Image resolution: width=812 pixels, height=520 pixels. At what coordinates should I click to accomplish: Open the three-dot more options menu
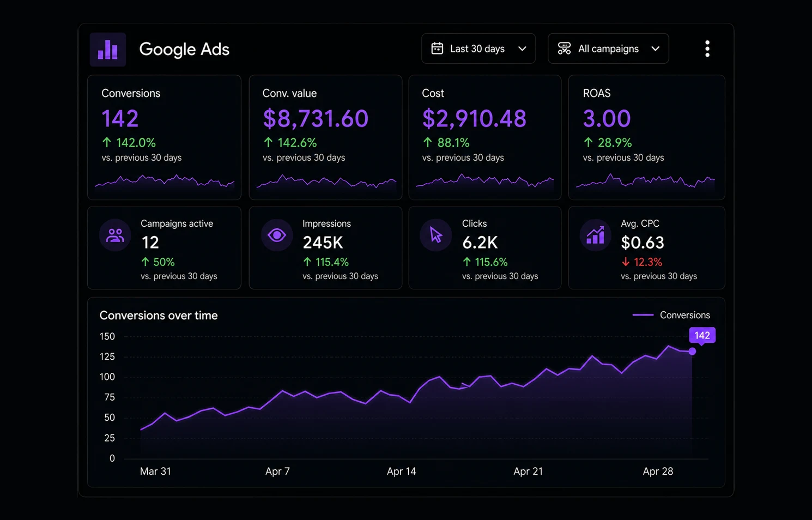[x=707, y=49]
